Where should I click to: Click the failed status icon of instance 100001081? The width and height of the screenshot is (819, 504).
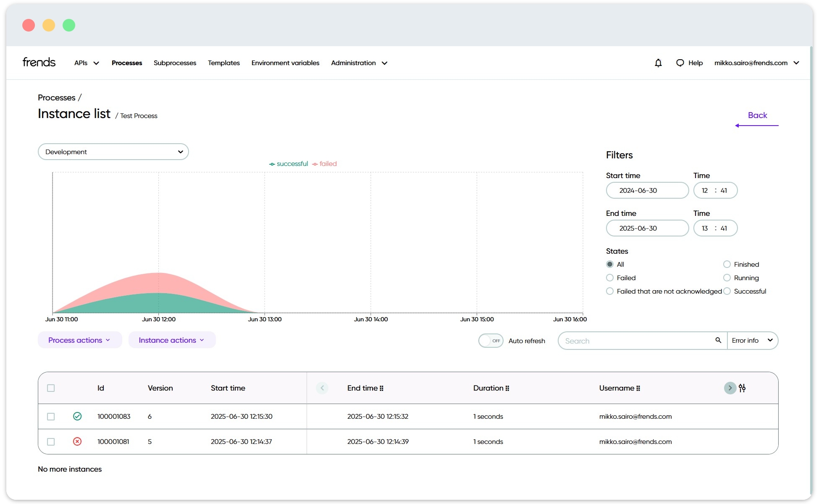[x=77, y=441]
